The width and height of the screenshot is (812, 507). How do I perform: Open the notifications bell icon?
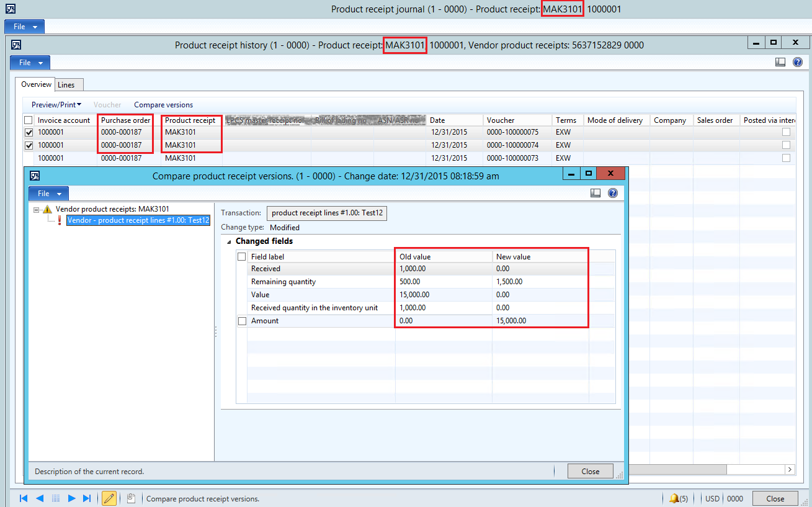674,498
